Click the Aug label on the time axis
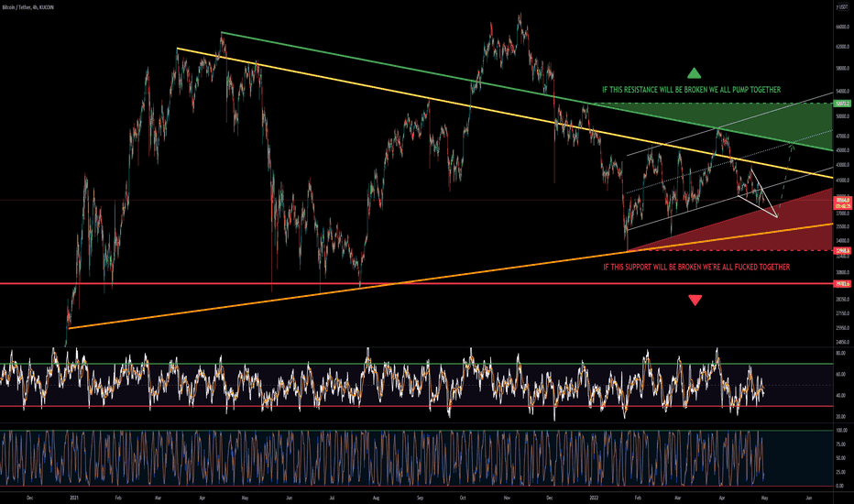This screenshot has width=854, height=504. click(x=376, y=498)
